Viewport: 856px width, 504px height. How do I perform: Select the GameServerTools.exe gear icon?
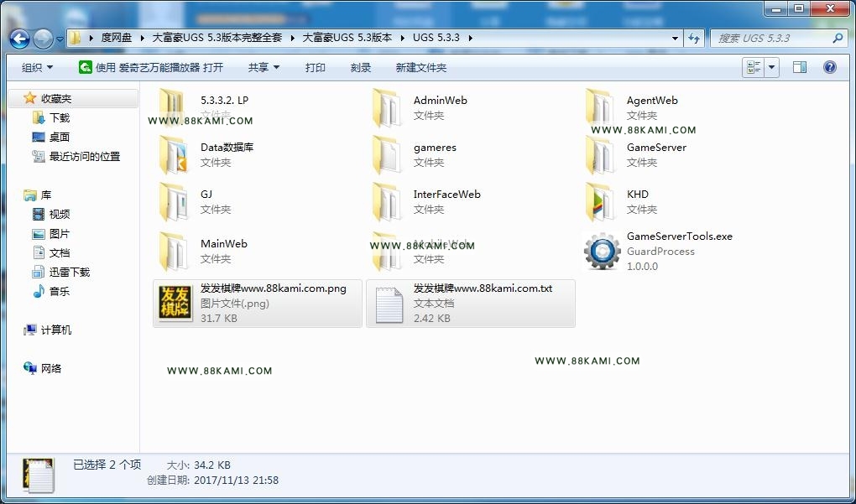(603, 252)
